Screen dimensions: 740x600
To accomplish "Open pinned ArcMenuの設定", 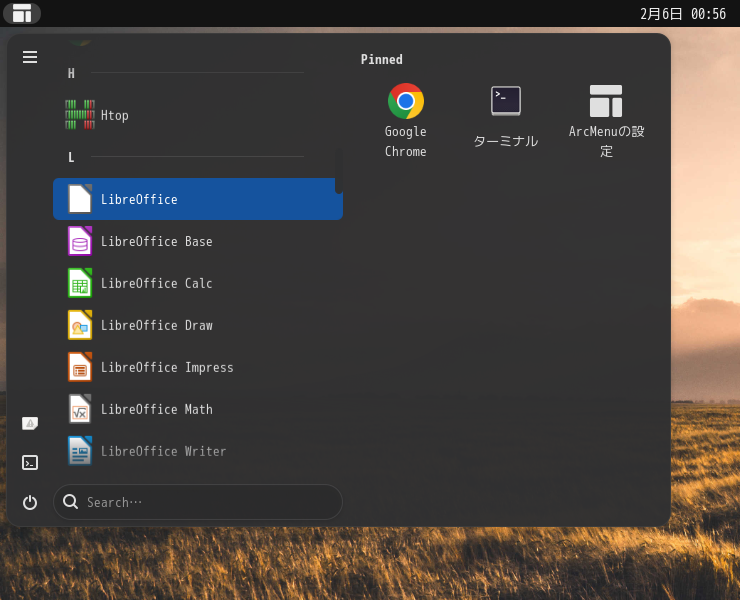I will click(x=606, y=120).
